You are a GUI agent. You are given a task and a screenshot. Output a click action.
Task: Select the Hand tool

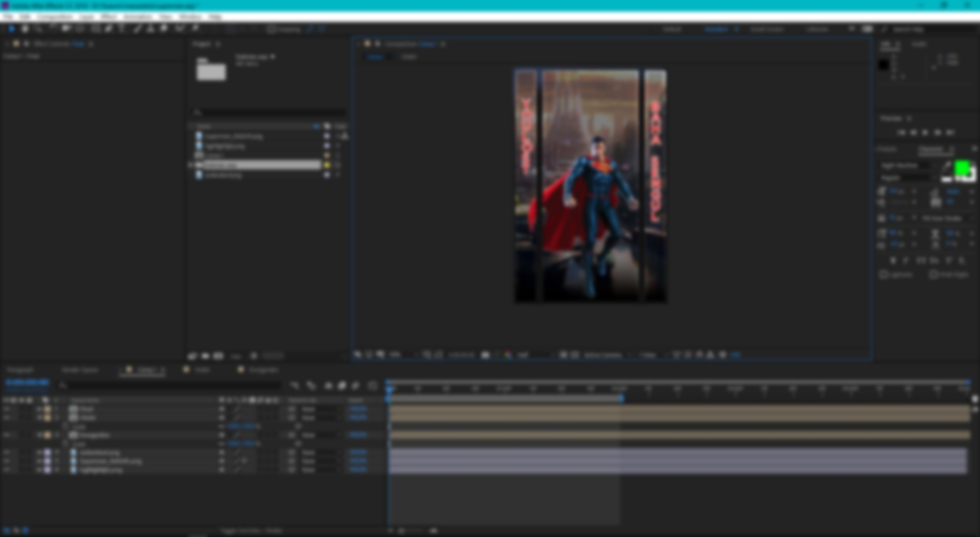(24, 29)
